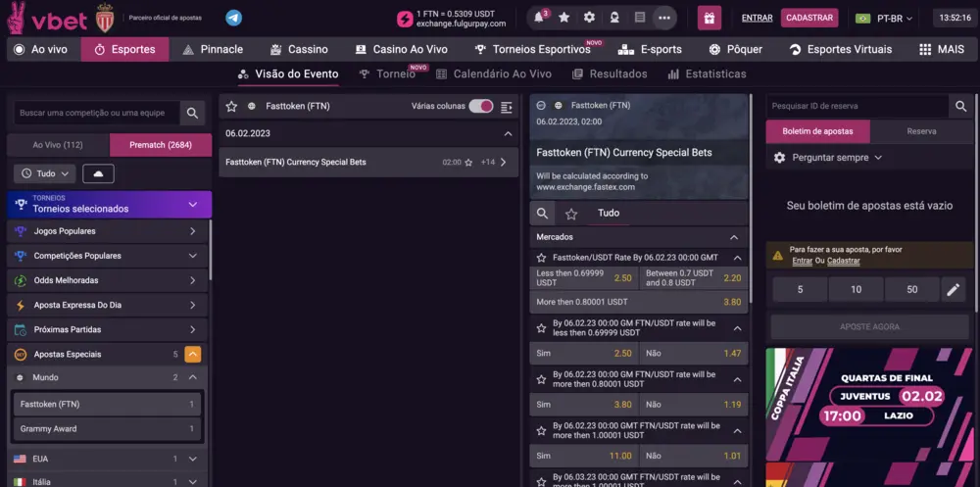Open the list icon in top bar
Image resolution: width=980 pixels, height=487 pixels.
[x=640, y=18]
